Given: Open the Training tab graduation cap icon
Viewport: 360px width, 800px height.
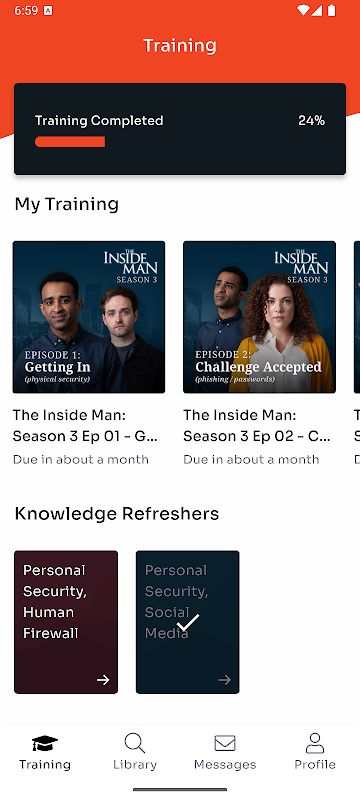Looking at the screenshot, I should click(45, 743).
